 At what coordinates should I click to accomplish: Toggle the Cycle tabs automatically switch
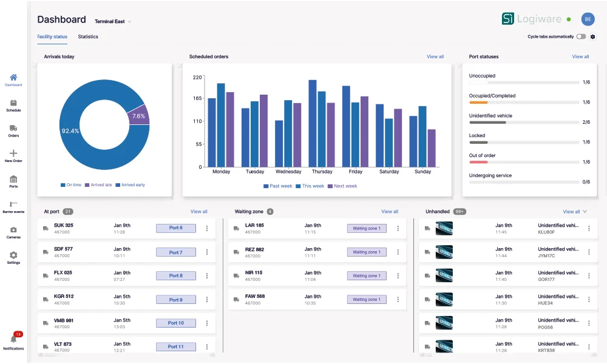(x=581, y=36)
